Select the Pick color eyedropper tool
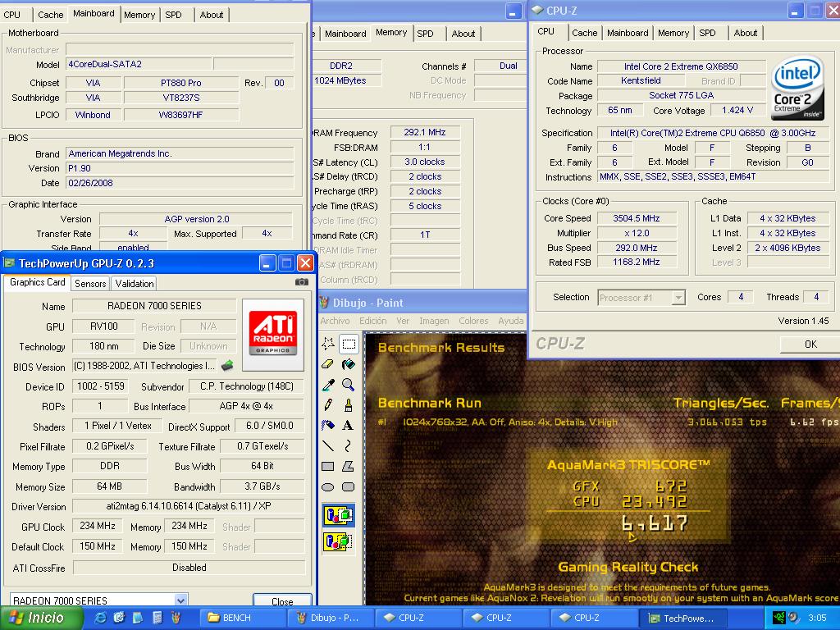 coord(328,385)
